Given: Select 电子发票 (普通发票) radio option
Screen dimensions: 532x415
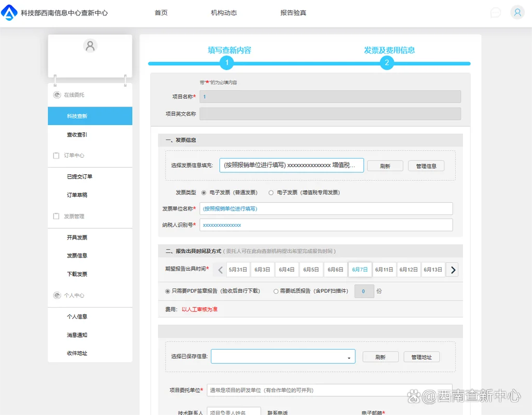Looking at the screenshot, I should 203,192.
